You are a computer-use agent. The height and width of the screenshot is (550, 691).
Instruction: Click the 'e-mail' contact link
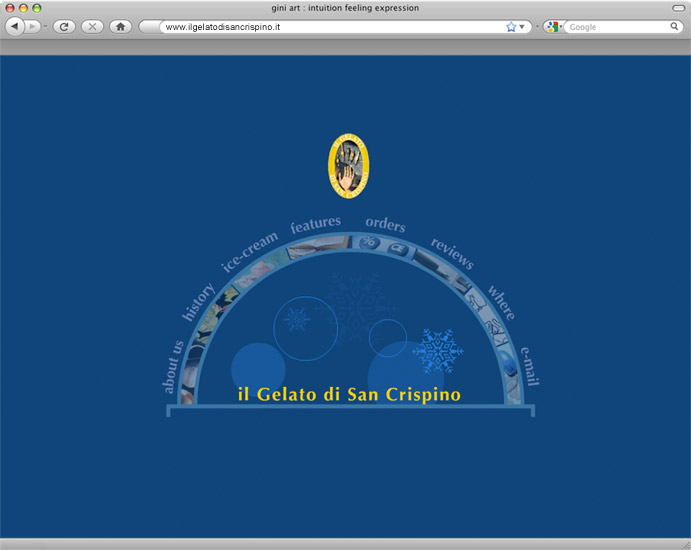pos(530,366)
